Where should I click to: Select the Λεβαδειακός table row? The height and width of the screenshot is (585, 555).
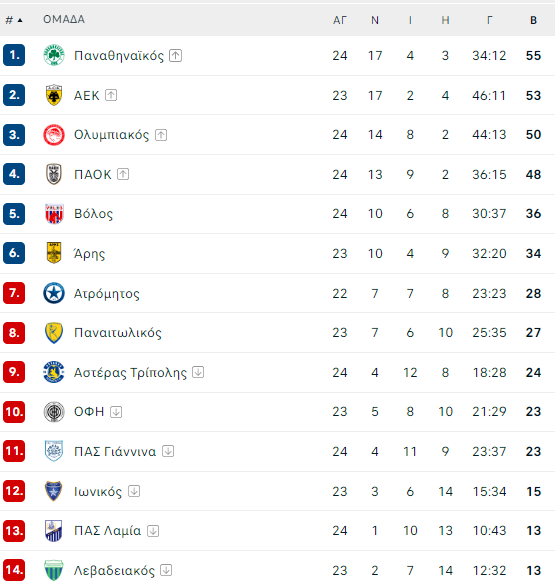tap(278, 568)
